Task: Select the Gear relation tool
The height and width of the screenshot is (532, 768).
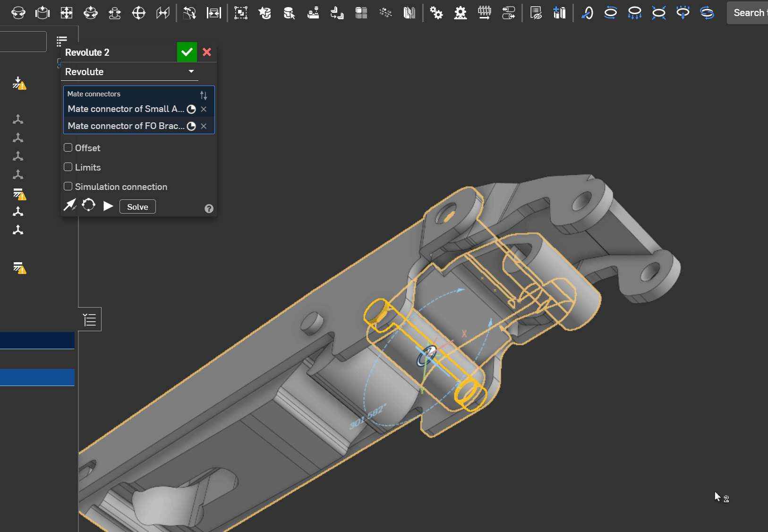Action: pyautogui.click(x=436, y=13)
